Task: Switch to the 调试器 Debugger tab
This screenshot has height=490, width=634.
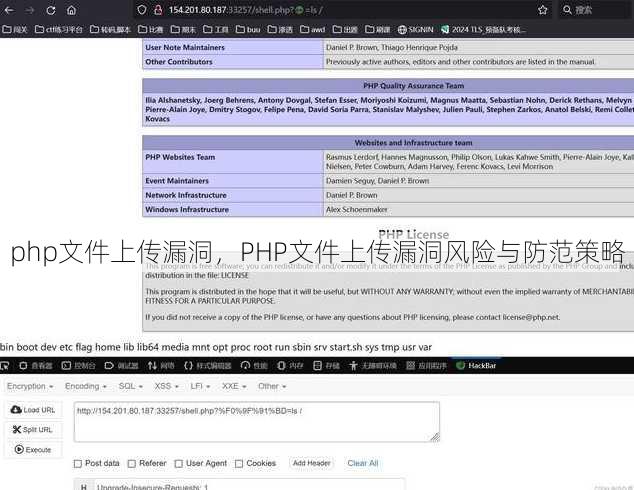Action: (x=121, y=366)
